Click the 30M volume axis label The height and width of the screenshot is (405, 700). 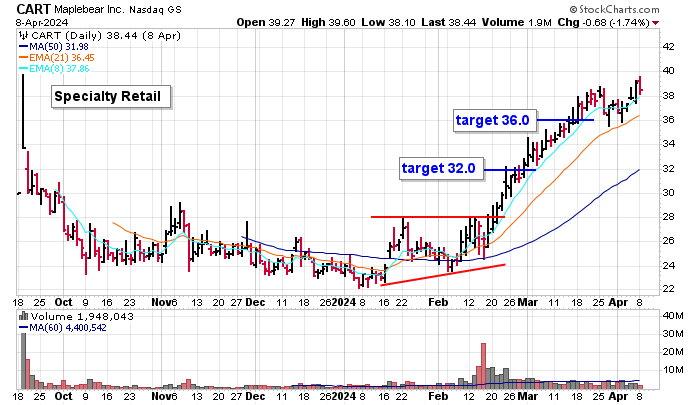click(673, 334)
